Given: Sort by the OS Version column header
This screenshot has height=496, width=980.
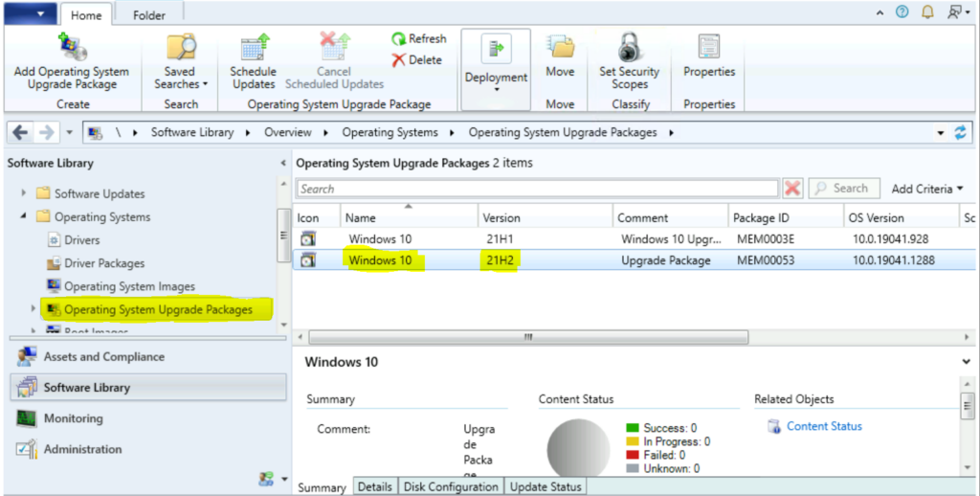Looking at the screenshot, I should click(x=901, y=217).
